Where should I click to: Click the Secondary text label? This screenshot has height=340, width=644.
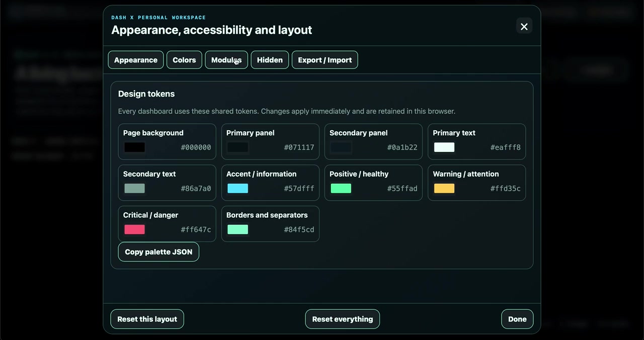pos(149,174)
